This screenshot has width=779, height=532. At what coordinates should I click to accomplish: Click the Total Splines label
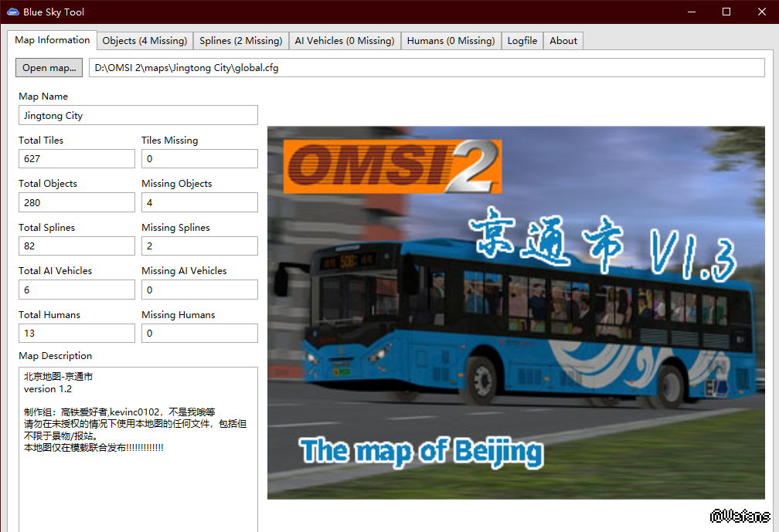pyautogui.click(x=46, y=227)
